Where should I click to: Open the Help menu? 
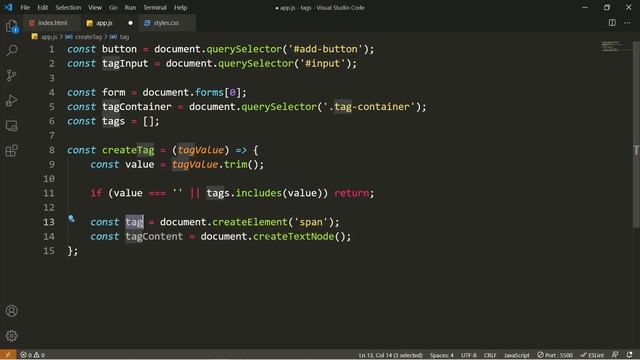click(180, 7)
